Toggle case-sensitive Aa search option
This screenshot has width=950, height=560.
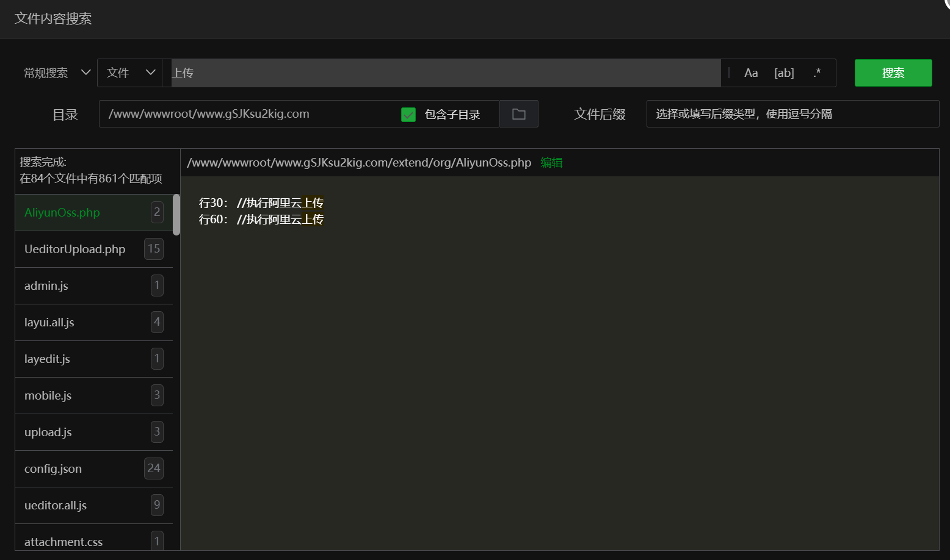pyautogui.click(x=750, y=73)
